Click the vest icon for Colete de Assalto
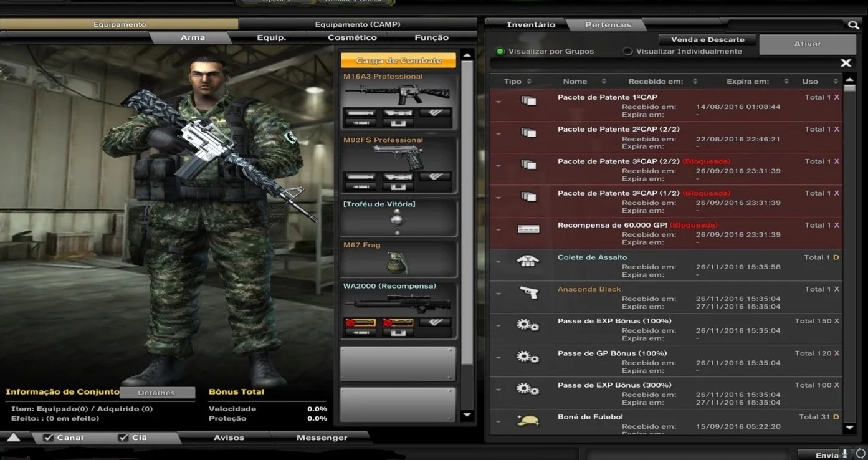 click(x=528, y=261)
